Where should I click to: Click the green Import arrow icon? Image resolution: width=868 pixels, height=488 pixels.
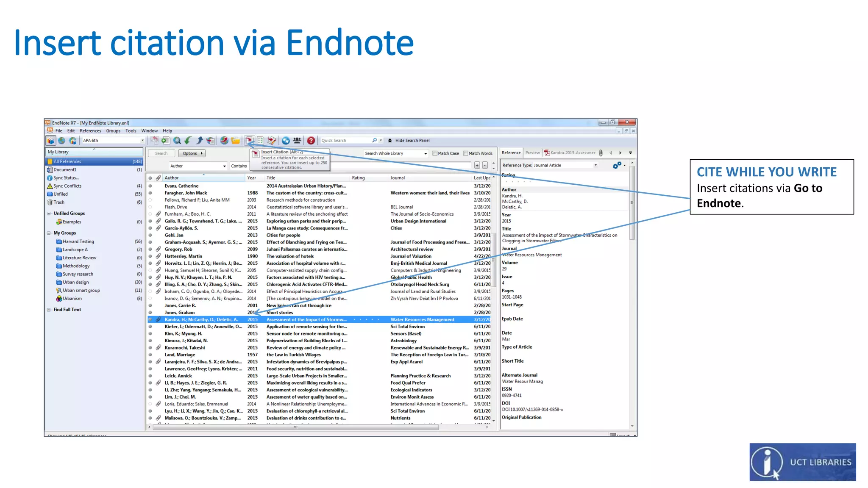188,141
